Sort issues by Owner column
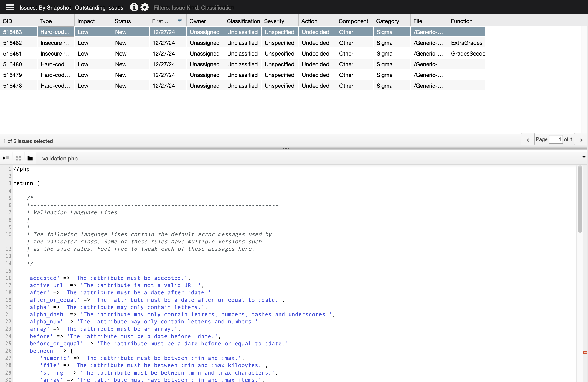The width and height of the screenshot is (588, 382). tap(205, 21)
